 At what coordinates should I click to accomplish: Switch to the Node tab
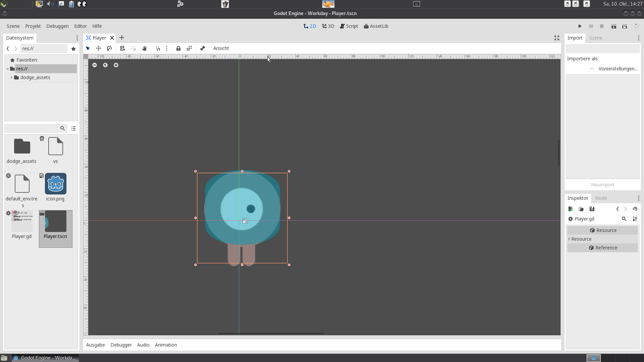pos(601,198)
